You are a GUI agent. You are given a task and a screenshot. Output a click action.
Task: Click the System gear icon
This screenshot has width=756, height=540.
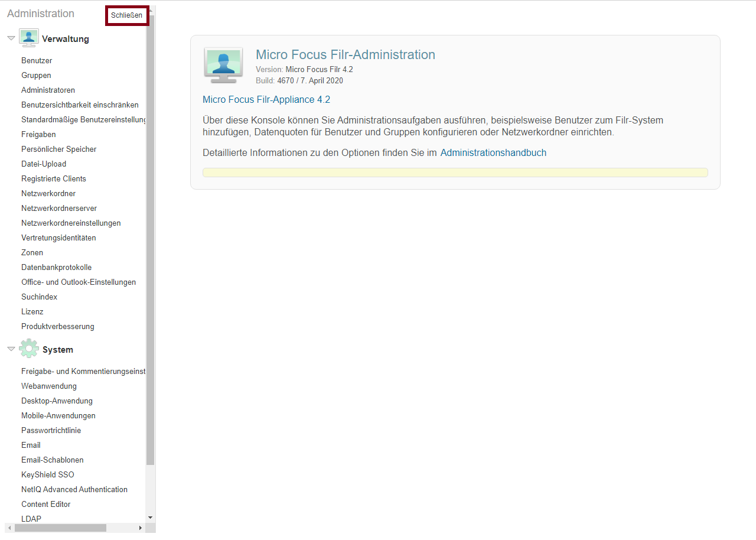tap(28, 349)
